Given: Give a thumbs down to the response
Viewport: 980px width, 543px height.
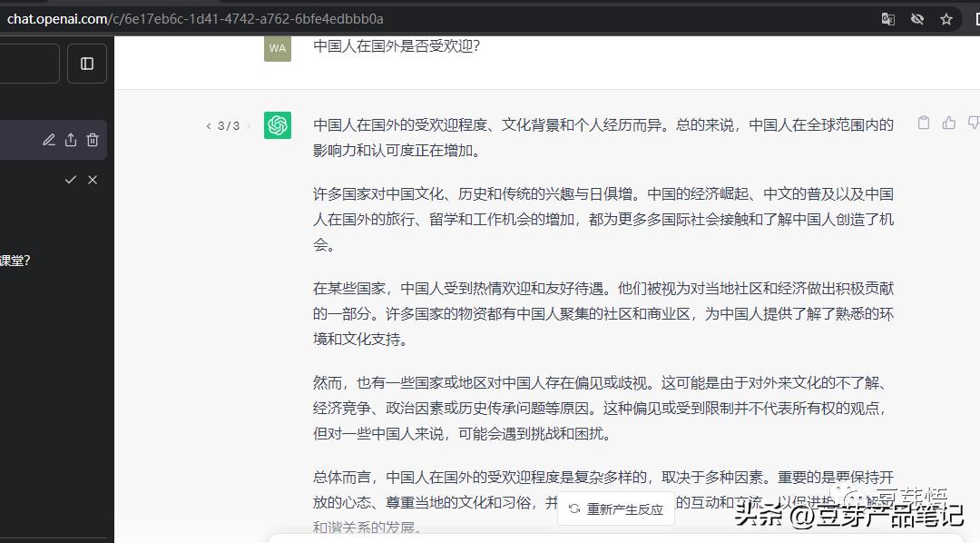Looking at the screenshot, I should tap(973, 123).
